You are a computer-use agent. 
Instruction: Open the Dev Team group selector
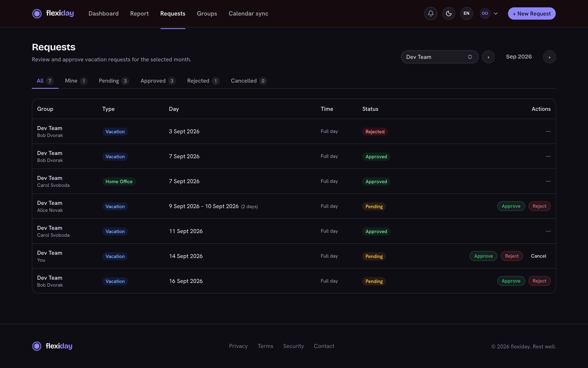[x=440, y=57]
